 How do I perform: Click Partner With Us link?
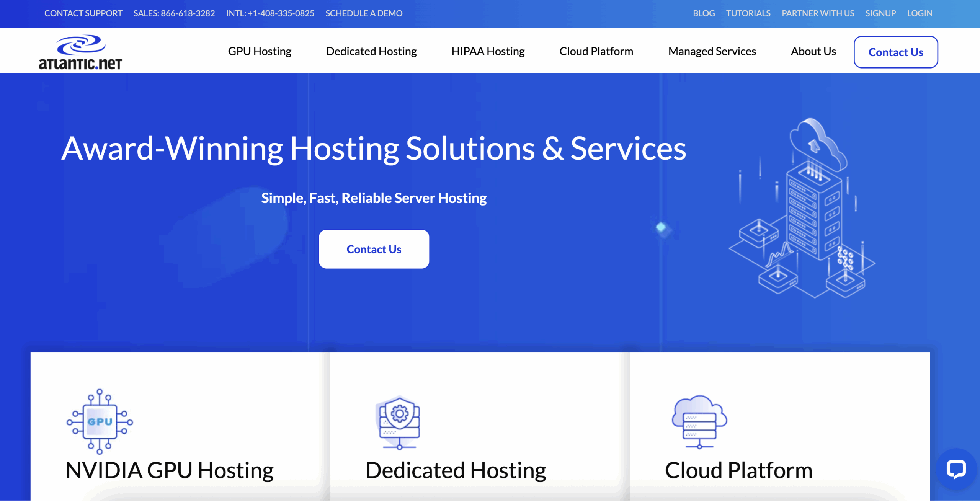click(818, 13)
